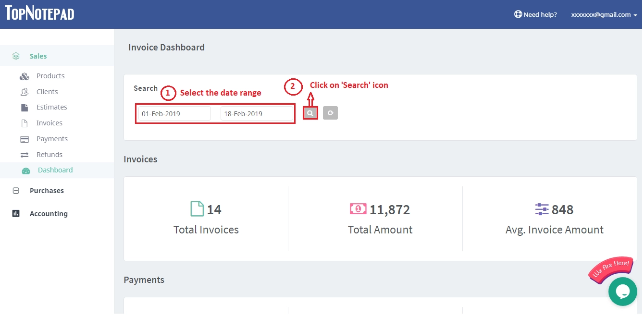Screen dimensions: 644x317
Task: Click the Refunds arrows icon
Action: point(25,155)
